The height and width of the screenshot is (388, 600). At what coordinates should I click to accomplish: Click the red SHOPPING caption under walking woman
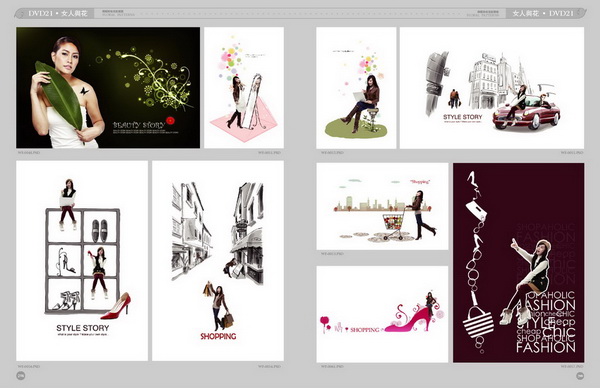pos(218,336)
